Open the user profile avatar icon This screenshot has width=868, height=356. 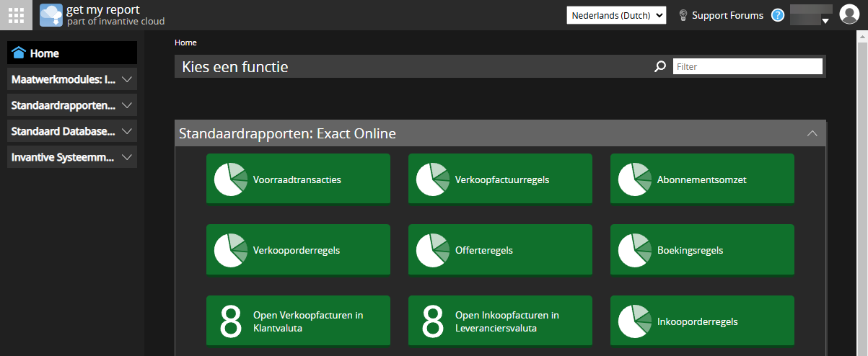(849, 14)
